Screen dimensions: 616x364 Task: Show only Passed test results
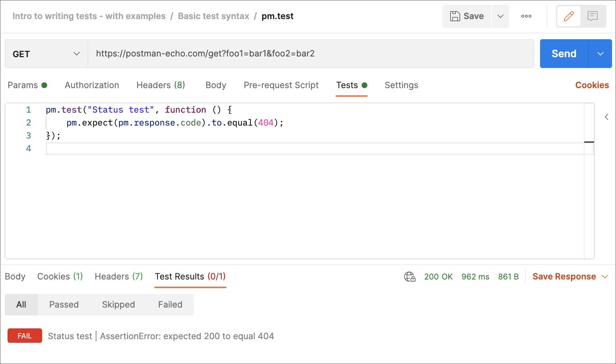(x=64, y=305)
